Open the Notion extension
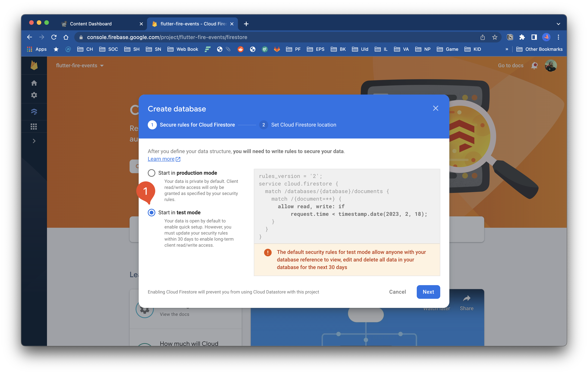This screenshot has width=588, height=374. [510, 37]
